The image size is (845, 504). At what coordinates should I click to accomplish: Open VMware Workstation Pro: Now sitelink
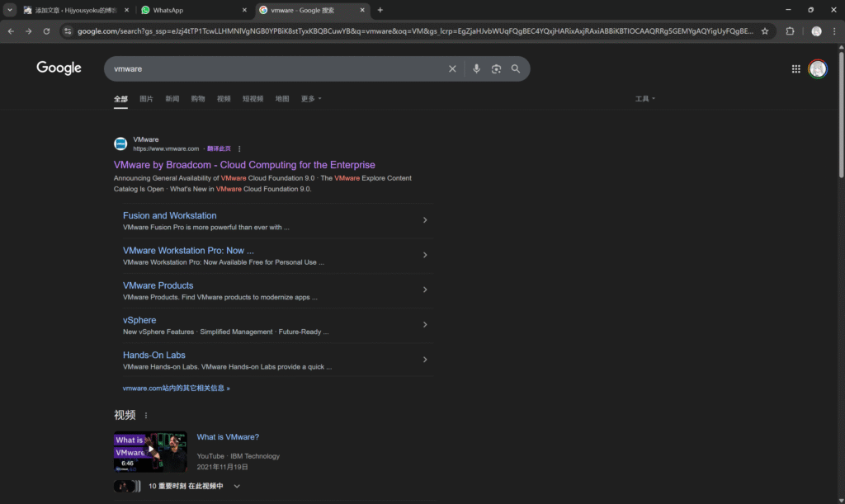click(188, 251)
